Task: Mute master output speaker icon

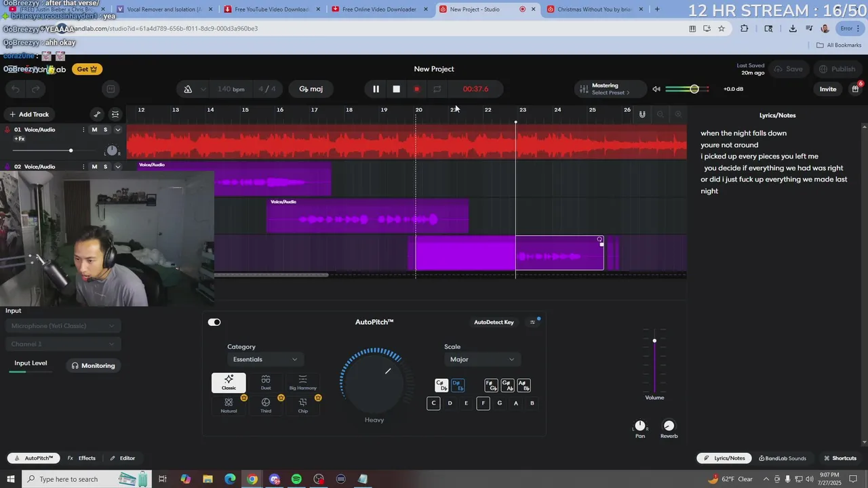Action: (656, 89)
